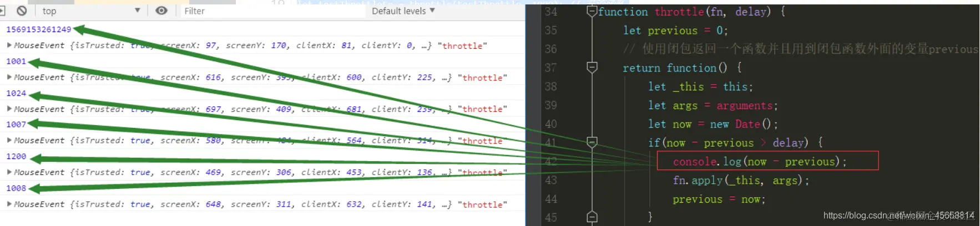980x226 pixels.
Task: Click the "throttle" string in last console row
Action: tap(483, 204)
